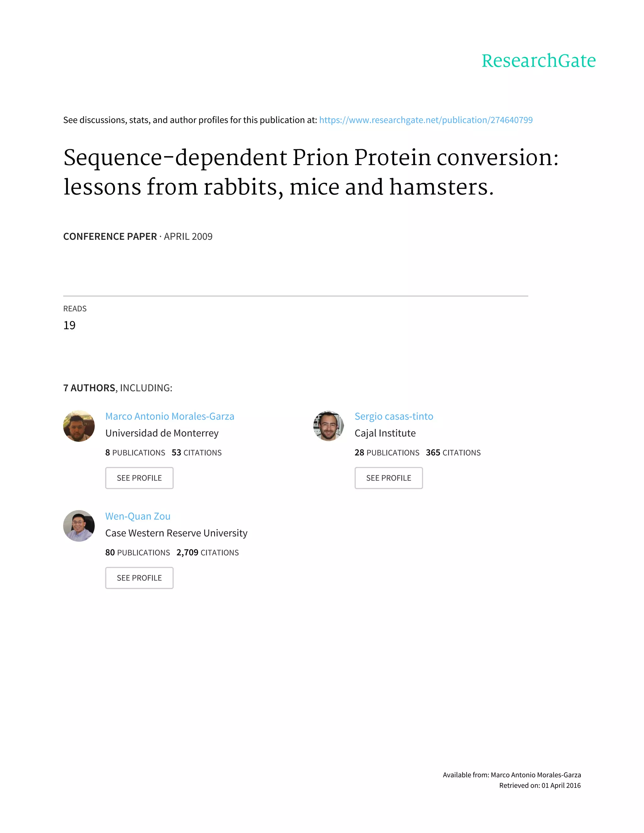This screenshot has height=833, width=644.
Task: Click Marco Antonio Morales-Garza's profile photo
Action: (79, 426)
